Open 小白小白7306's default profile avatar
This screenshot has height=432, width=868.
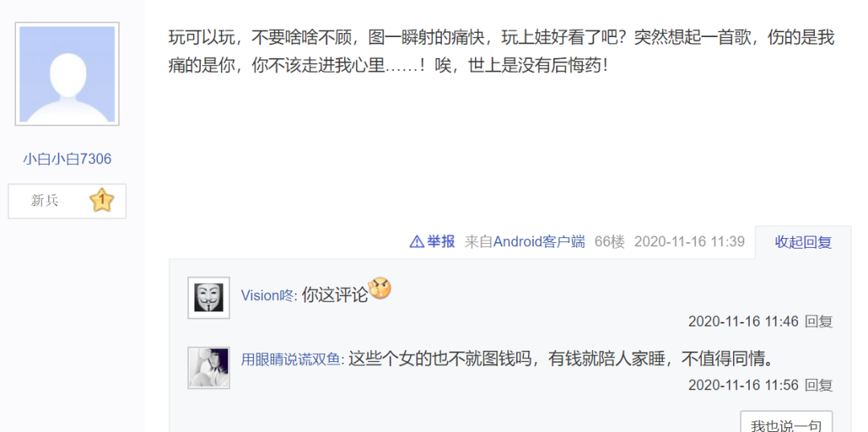pos(67,74)
